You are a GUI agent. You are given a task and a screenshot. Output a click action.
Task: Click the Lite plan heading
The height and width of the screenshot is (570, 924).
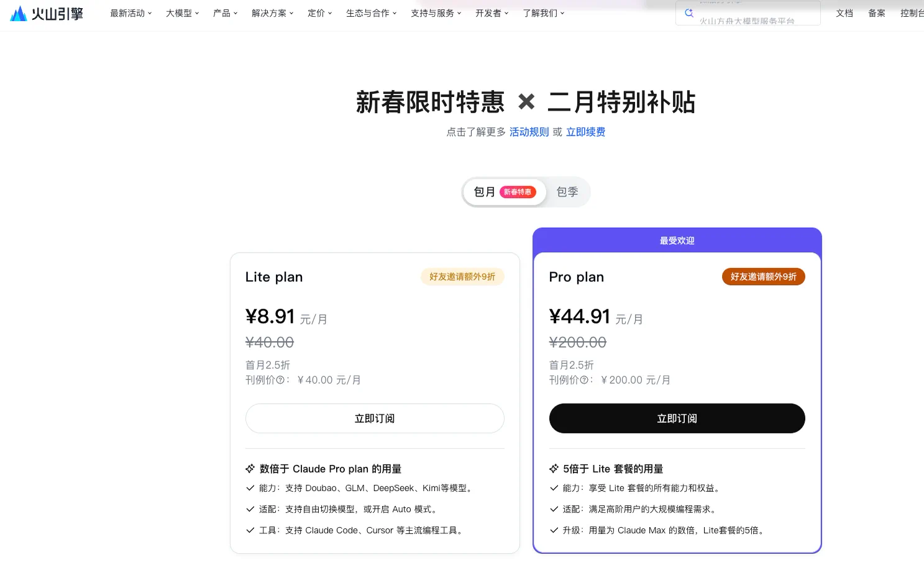point(274,277)
